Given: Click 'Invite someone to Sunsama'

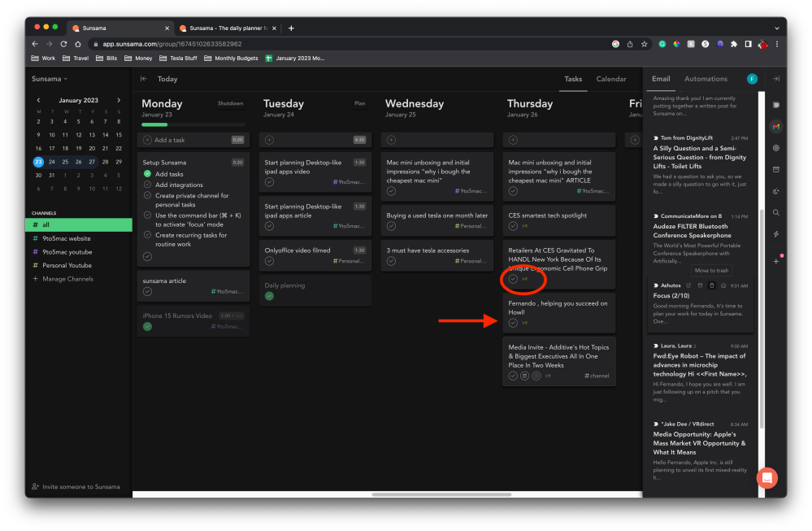Looking at the screenshot, I should tap(76, 486).
